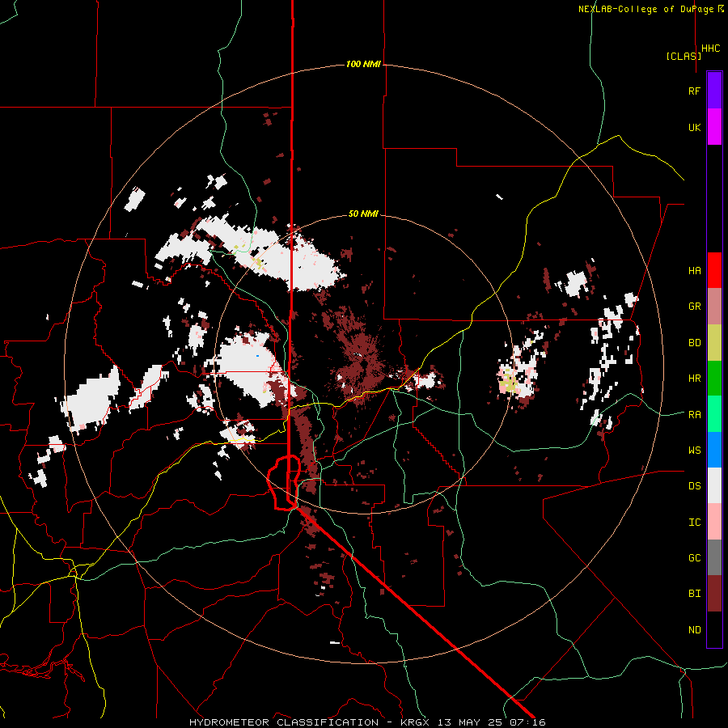The height and width of the screenshot is (728, 728).
Task: Click the '07:16' timestamp
Action: [530, 722]
